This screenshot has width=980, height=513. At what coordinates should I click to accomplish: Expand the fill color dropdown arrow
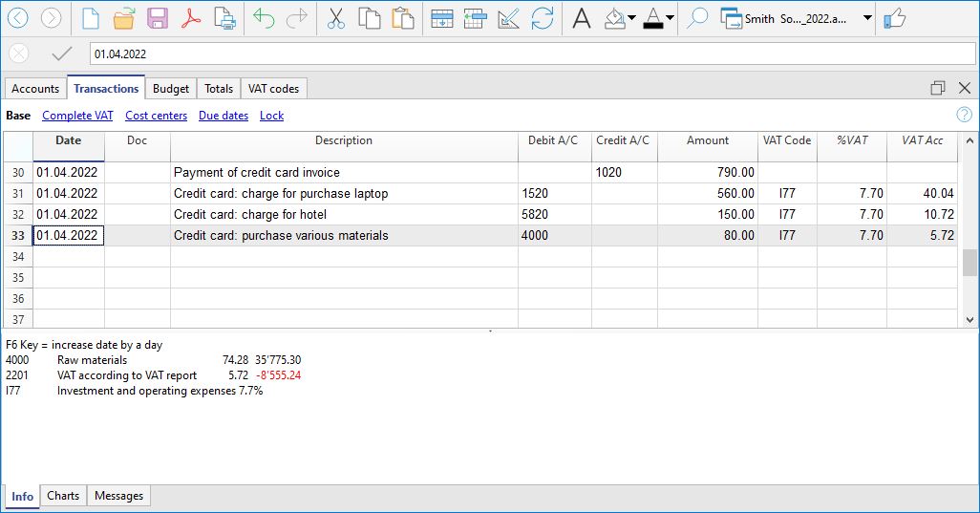pyautogui.click(x=631, y=18)
